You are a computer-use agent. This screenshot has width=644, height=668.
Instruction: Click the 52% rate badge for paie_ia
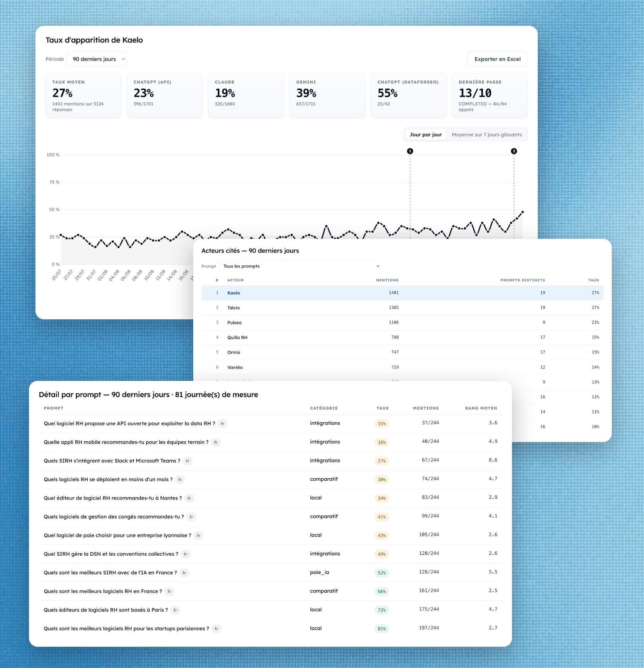(x=382, y=573)
